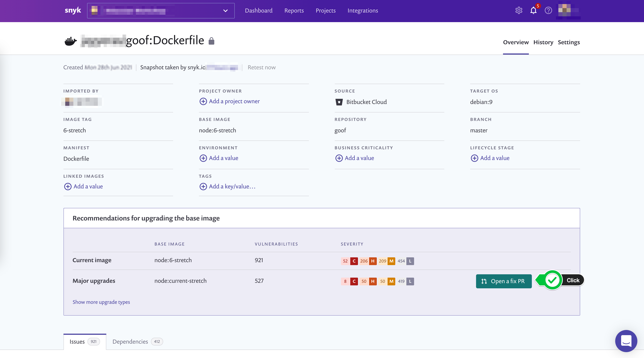Click the Bitbucket Cloud source icon

pyautogui.click(x=339, y=102)
